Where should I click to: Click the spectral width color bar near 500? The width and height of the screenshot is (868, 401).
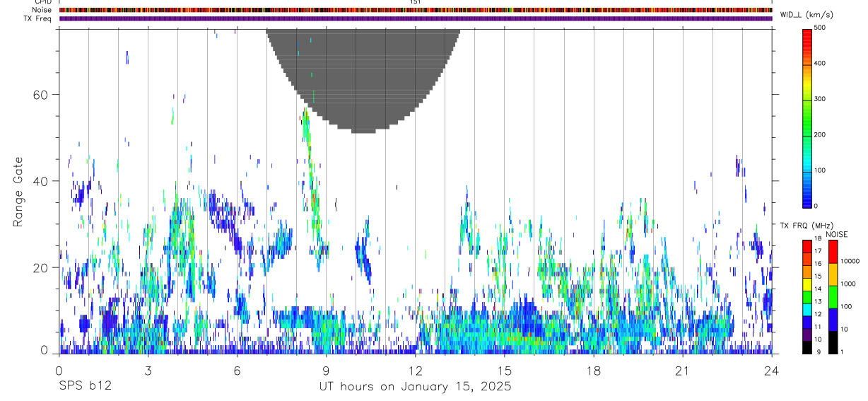click(x=807, y=31)
